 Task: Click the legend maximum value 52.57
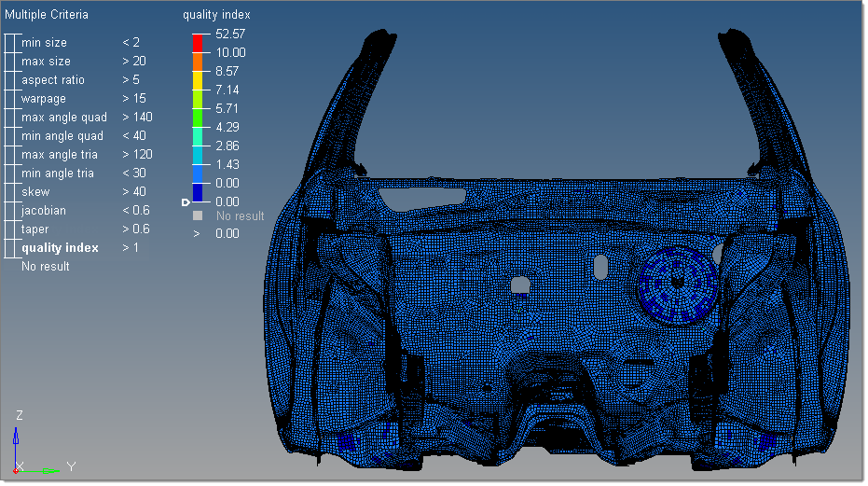230,34
